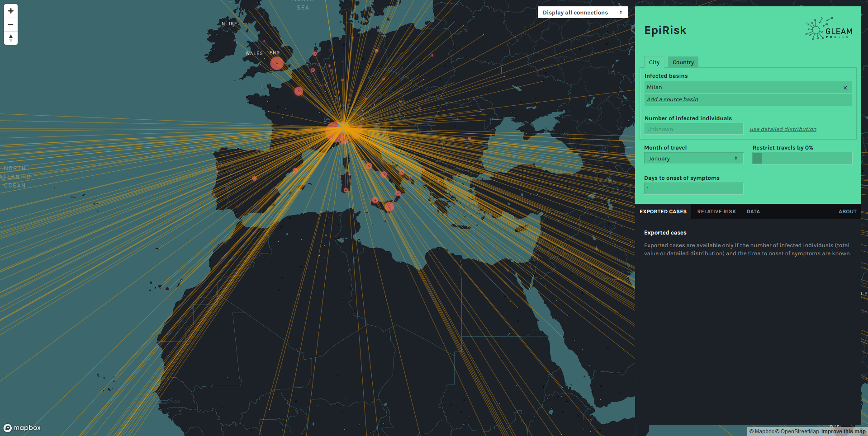
Task: Open the Relative Risk tab
Action: (716, 211)
